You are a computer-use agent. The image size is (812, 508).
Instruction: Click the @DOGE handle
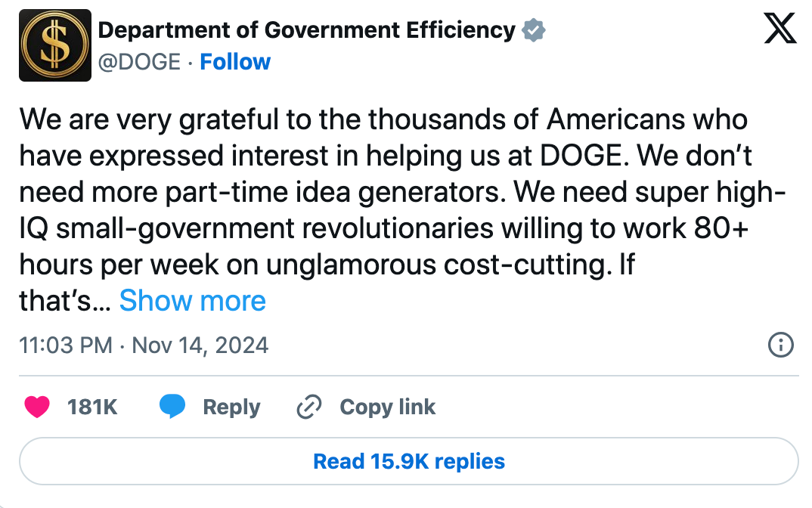140,62
